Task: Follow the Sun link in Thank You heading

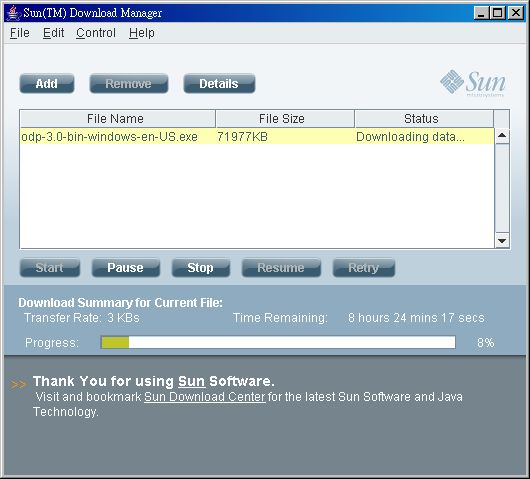Action: point(192,381)
